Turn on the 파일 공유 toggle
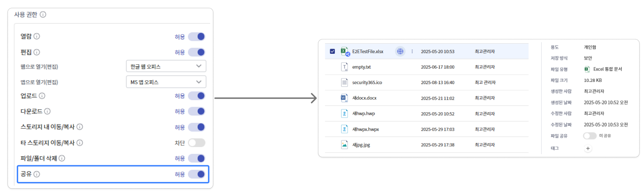This screenshot has height=195, width=644. (589, 136)
